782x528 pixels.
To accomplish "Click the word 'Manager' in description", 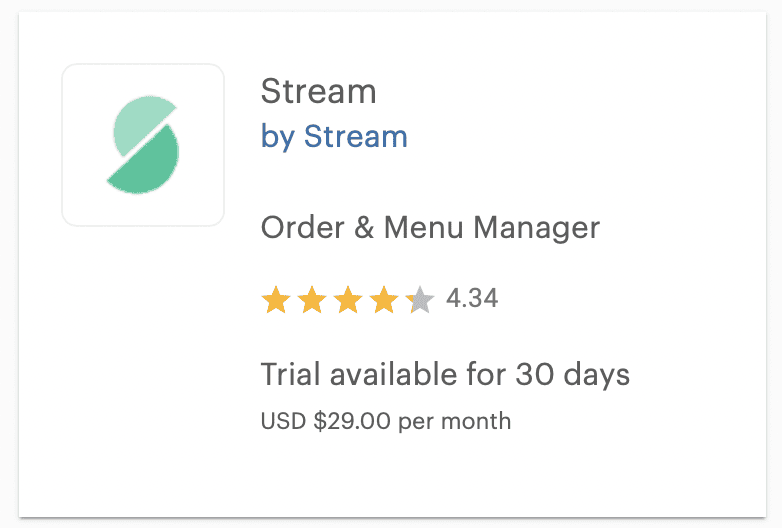I will [x=537, y=229].
